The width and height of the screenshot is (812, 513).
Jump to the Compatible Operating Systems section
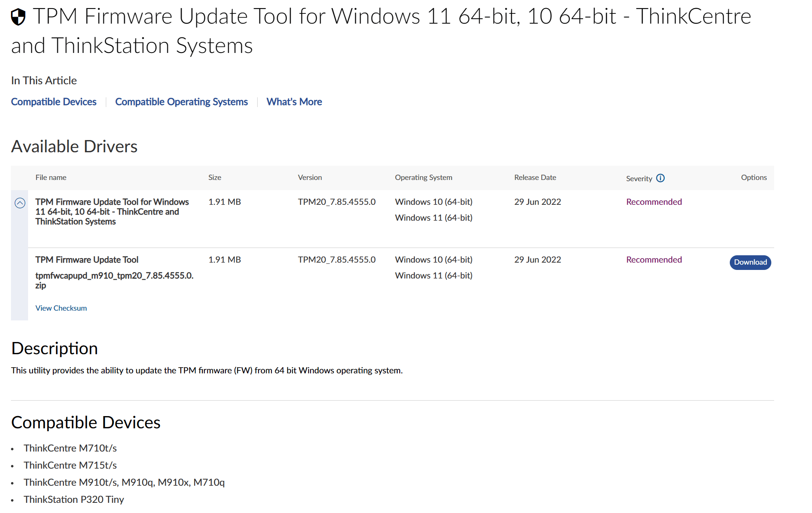181,102
